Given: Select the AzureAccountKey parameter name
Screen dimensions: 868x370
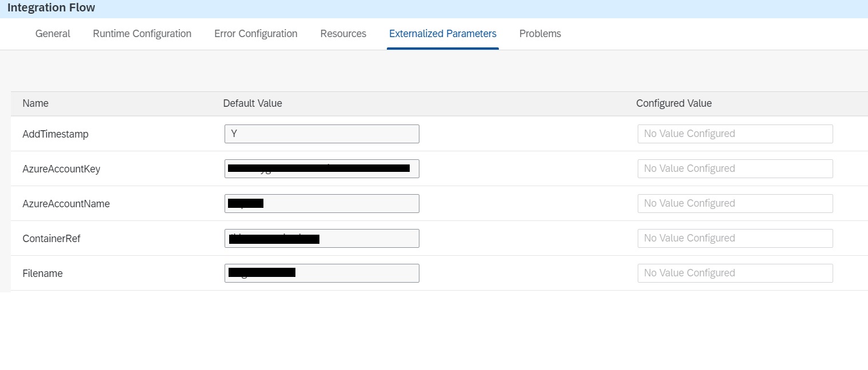Looking at the screenshot, I should coord(61,169).
